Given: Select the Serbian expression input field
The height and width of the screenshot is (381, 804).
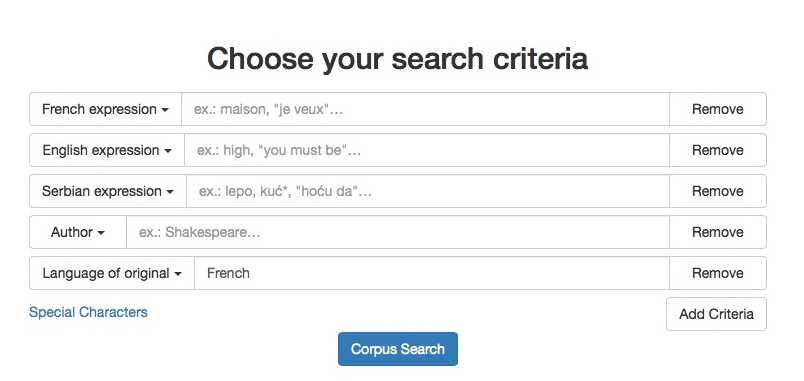Looking at the screenshot, I should (x=428, y=191).
